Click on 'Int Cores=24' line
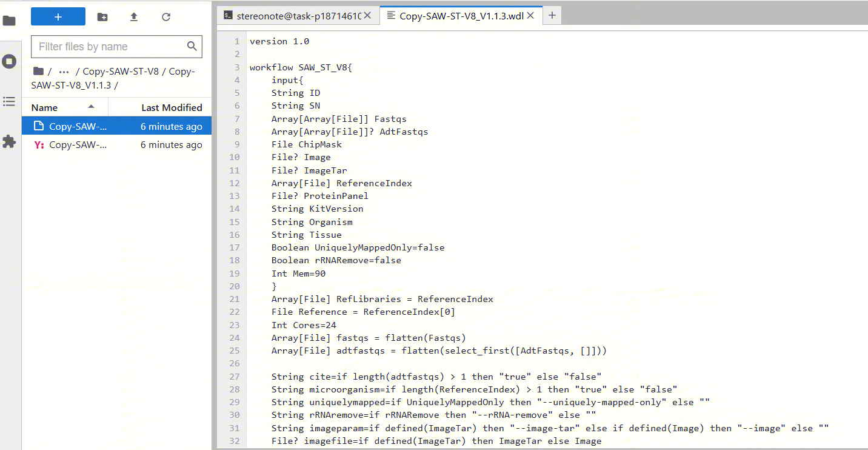 tap(304, 325)
